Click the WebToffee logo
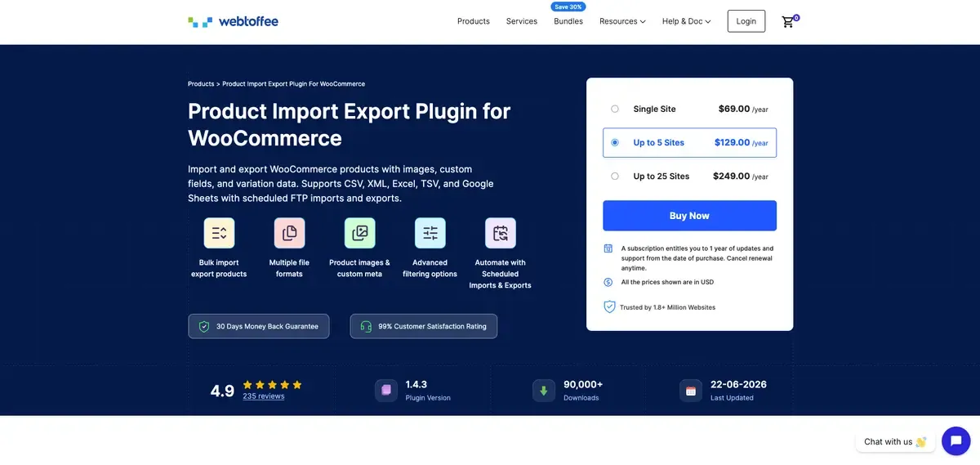The image size is (980, 465). [233, 21]
